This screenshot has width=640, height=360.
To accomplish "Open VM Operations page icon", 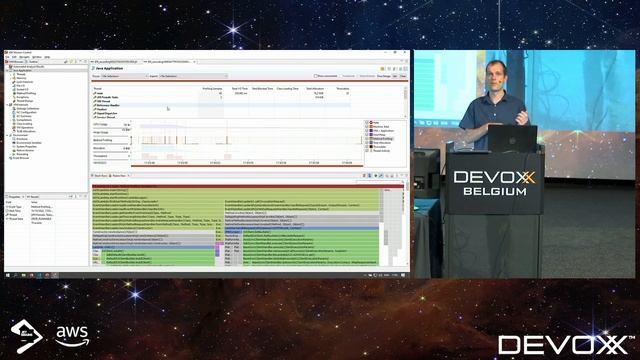I will [14, 127].
